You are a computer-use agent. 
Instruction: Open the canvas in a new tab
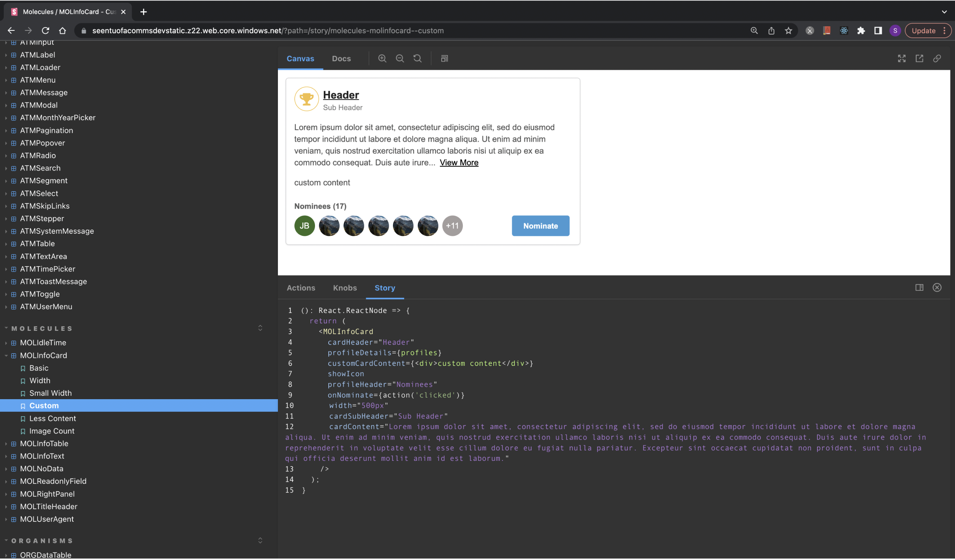[x=919, y=58]
